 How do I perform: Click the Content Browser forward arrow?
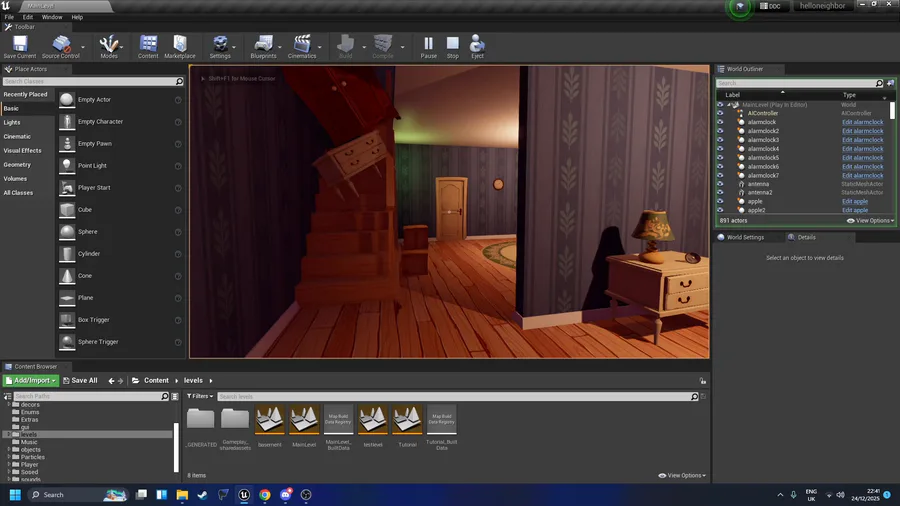tap(121, 381)
